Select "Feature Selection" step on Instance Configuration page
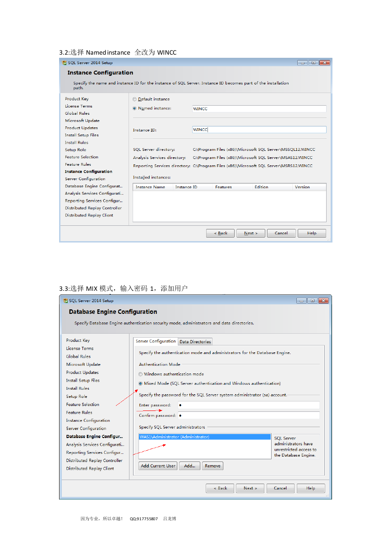Viewport: 392px width, 555px height. pos(82,157)
